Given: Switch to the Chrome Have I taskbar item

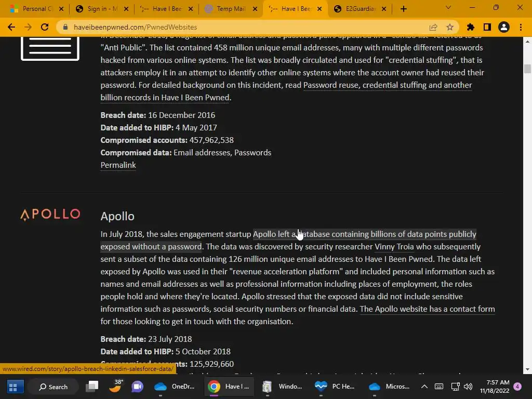Looking at the screenshot, I should pos(229,387).
